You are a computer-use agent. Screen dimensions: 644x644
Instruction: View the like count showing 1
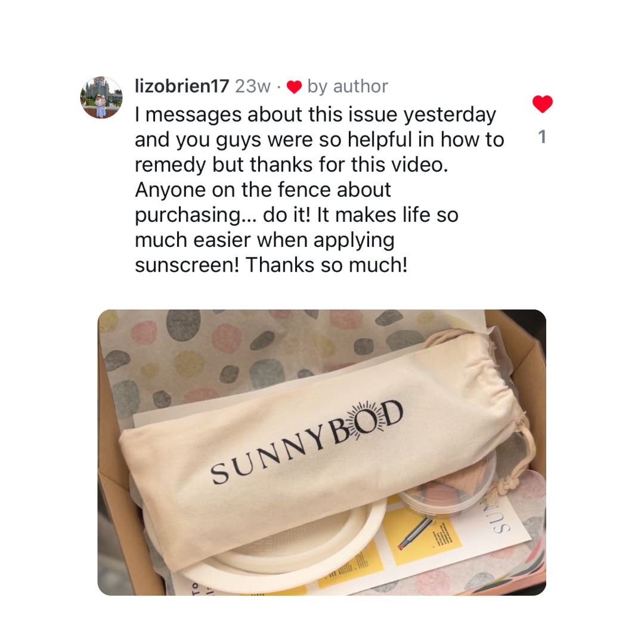(x=542, y=137)
